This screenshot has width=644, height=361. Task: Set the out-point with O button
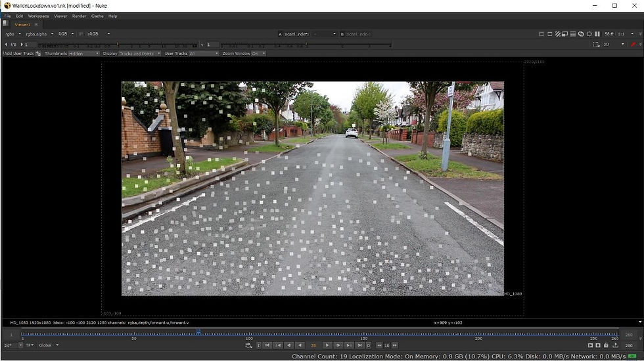(369, 345)
